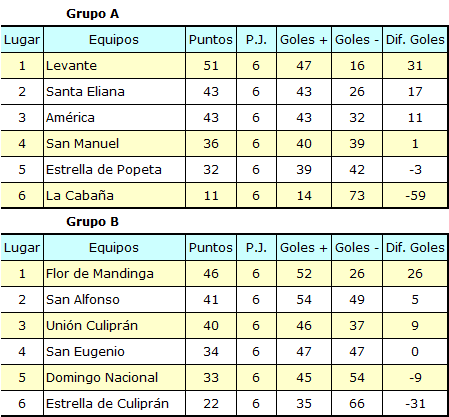Click the Puntos header in Grupo A
Screen dimensions: 449x417
pyautogui.click(x=211, y=40)
